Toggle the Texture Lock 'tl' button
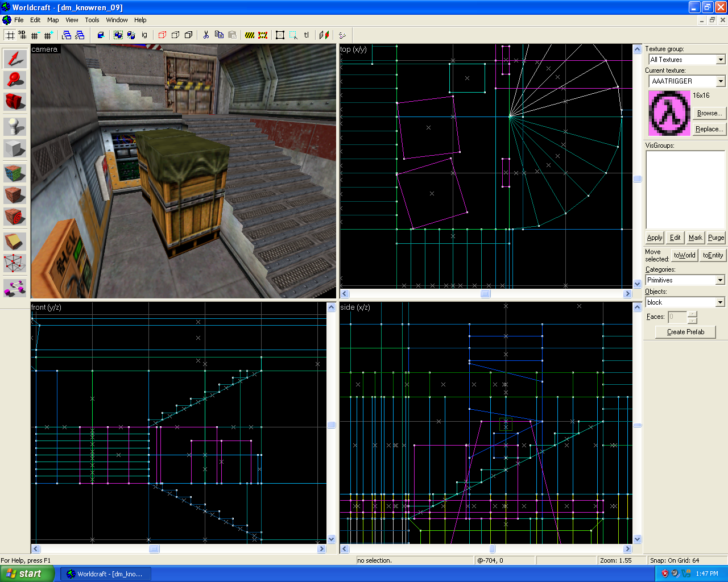Screen dimensions: 728x582 307,35
